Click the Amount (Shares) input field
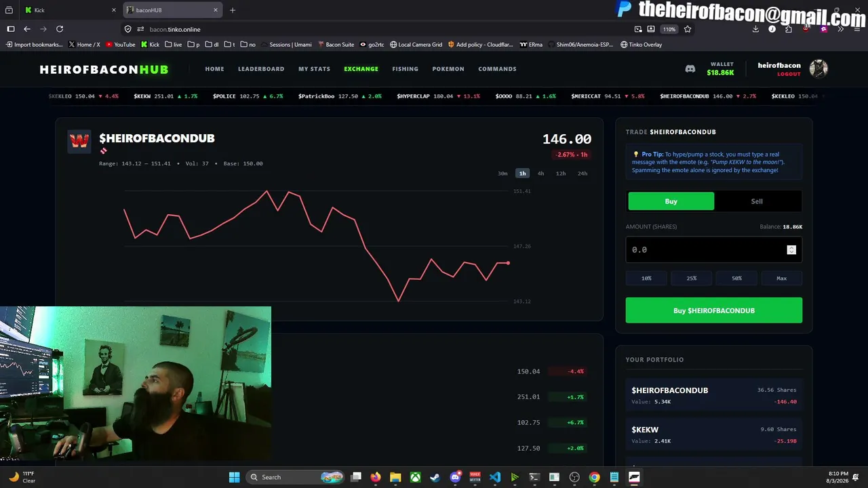This screenshot has width=868, height=488. click(x=714, y=250)
